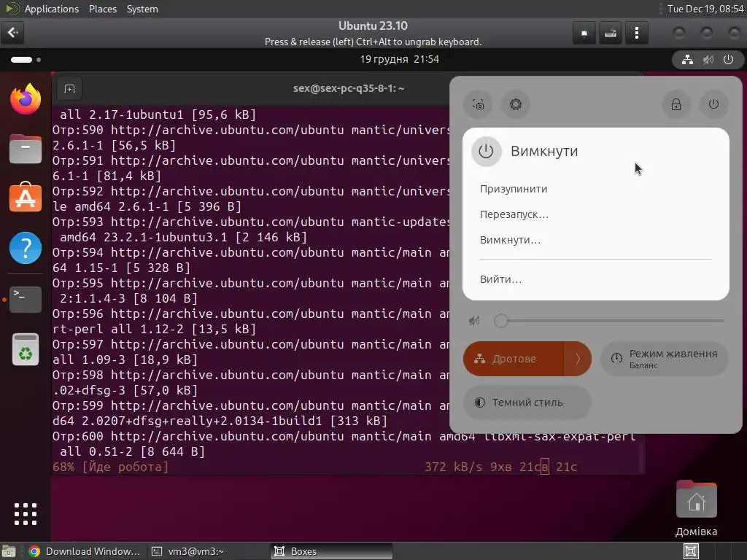Viewport: 747px width, 560px height.
Task: Toggle Темний стиль dark style
Action: point(527,402)
